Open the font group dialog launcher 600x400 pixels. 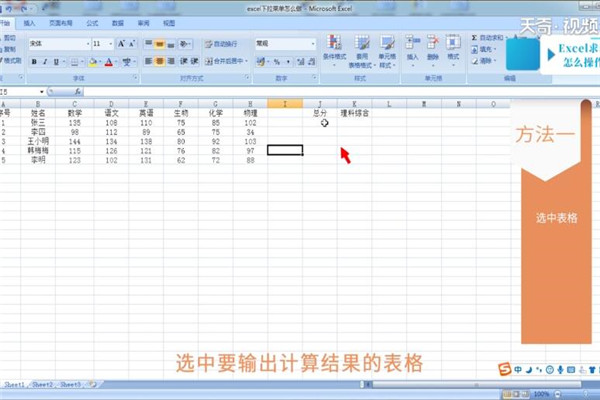[135, 78]
